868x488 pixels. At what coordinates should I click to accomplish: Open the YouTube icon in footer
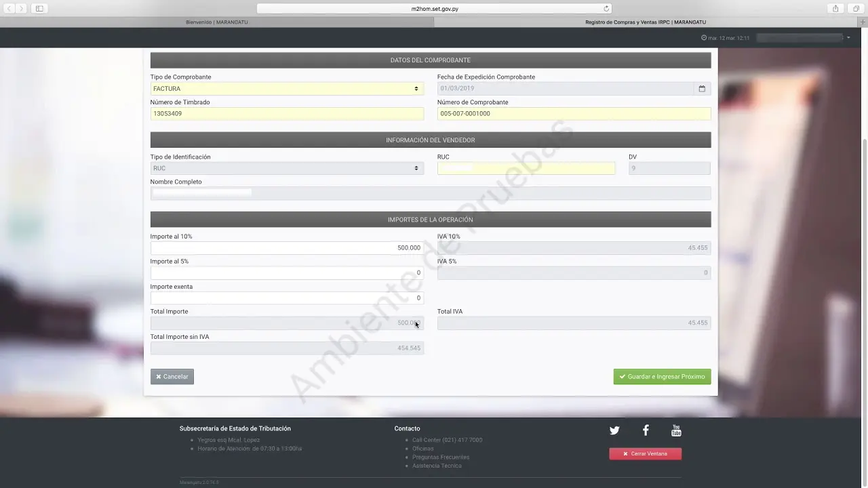click(x=676, y=430)
